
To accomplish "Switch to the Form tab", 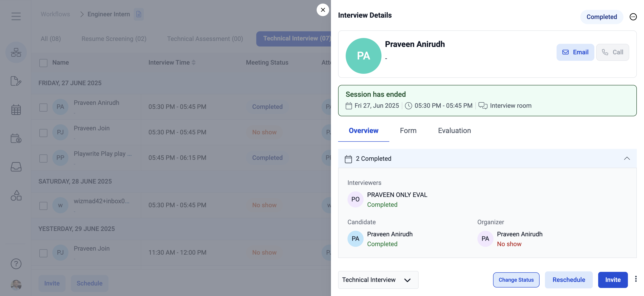I will pos(408,131).
